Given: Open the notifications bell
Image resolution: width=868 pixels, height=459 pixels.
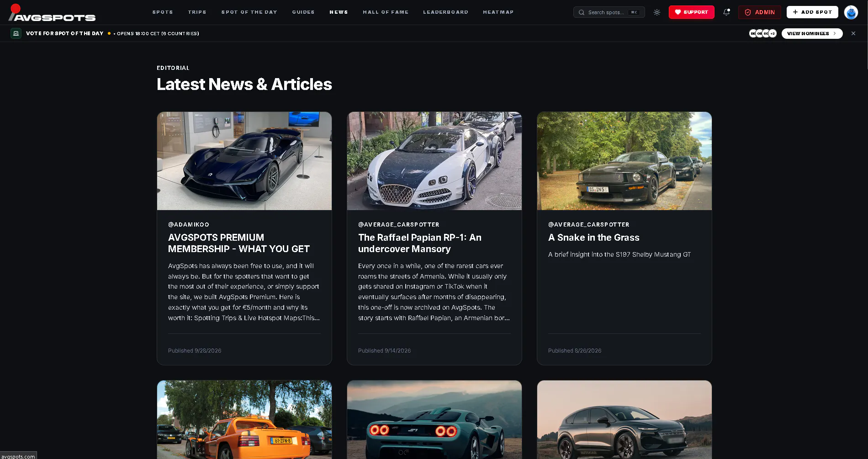Looking at the screenshot, I should pyautogui.click(x=726, y=12).
